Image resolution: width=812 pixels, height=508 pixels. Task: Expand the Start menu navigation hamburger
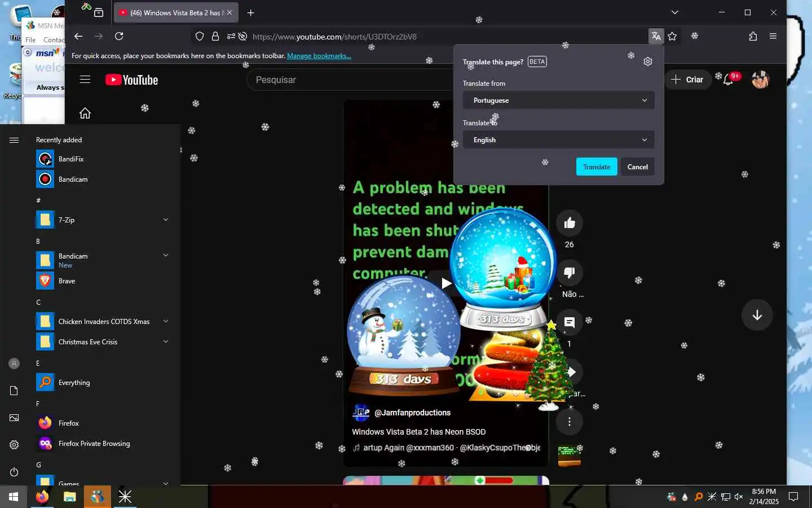tap(14, 140)
